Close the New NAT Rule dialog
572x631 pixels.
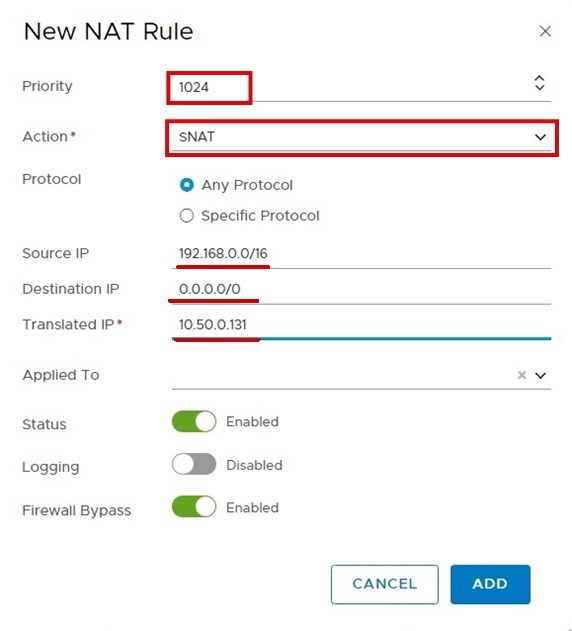pos(545,31)
